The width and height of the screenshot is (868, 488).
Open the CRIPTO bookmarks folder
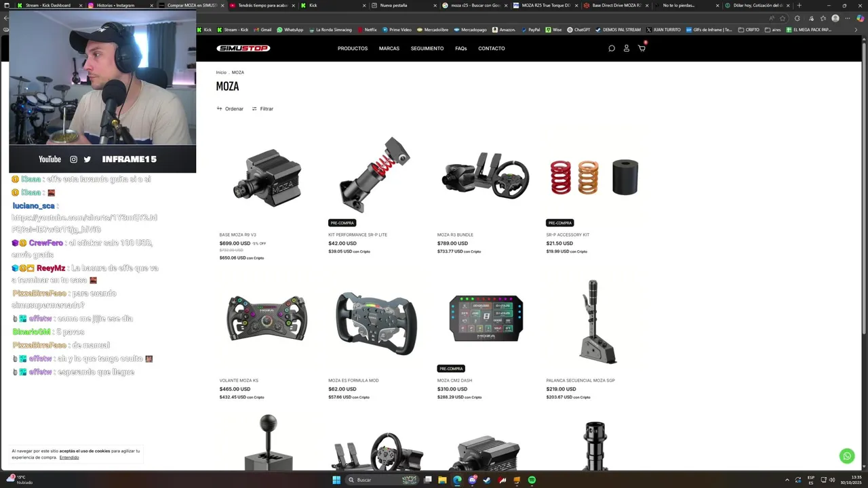[x=749, y=30]
